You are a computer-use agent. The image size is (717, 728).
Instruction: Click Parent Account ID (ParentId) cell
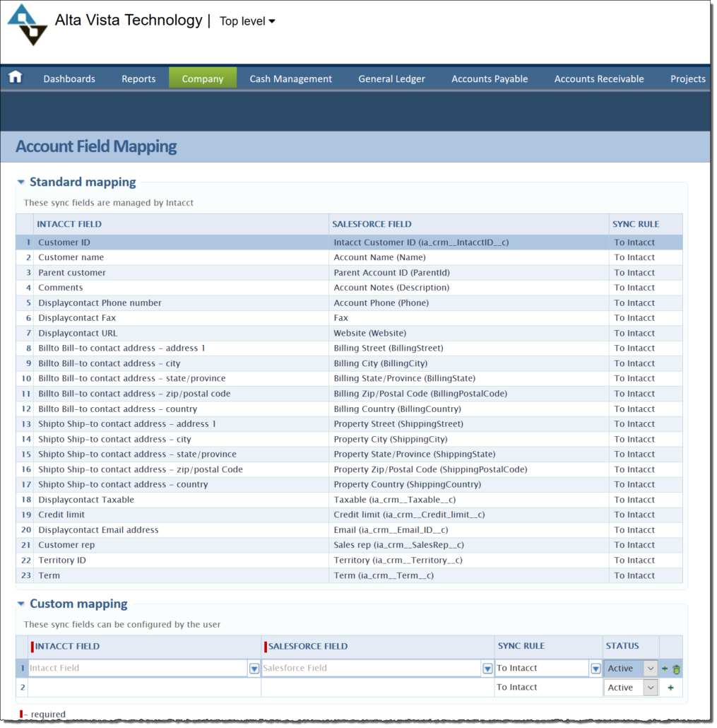[x=469, y=273]
